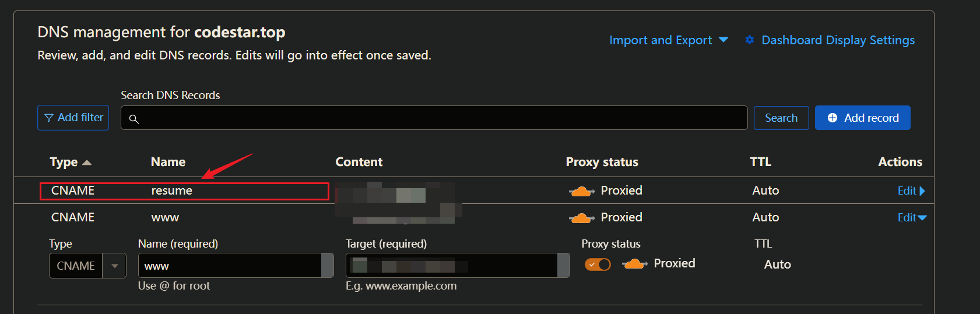Collapse the www record Edit panel
Screen dimensions: 980x314
coord(912,217)
